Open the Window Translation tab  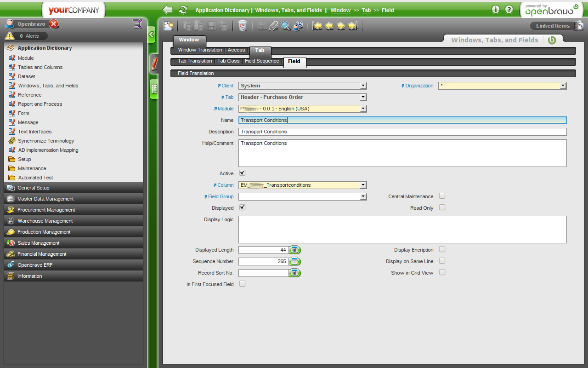[200, 50]
